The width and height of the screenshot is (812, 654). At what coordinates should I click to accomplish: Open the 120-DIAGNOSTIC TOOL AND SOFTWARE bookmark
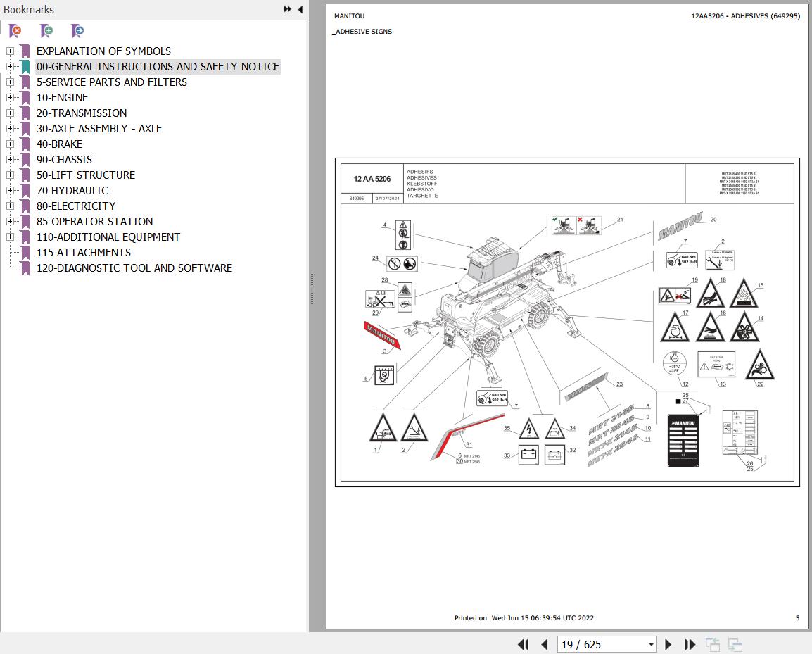pyautogui.click(x=134, y=268)
